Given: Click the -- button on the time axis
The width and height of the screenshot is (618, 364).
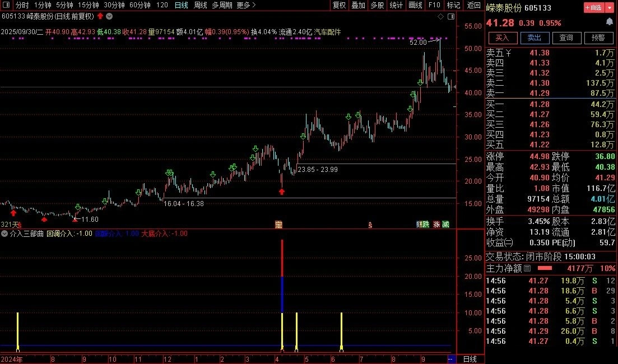Looking at the screenshot, I should (452, 360).
